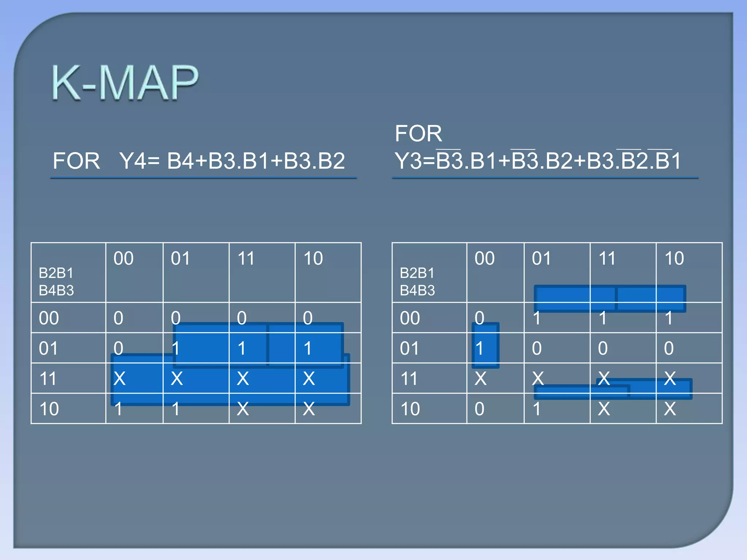Image resolution: width=747 pixels, height=560 pixels.
Task: Click Y3 K-map cell at row 00, column 10
Action: coord(689,318)
